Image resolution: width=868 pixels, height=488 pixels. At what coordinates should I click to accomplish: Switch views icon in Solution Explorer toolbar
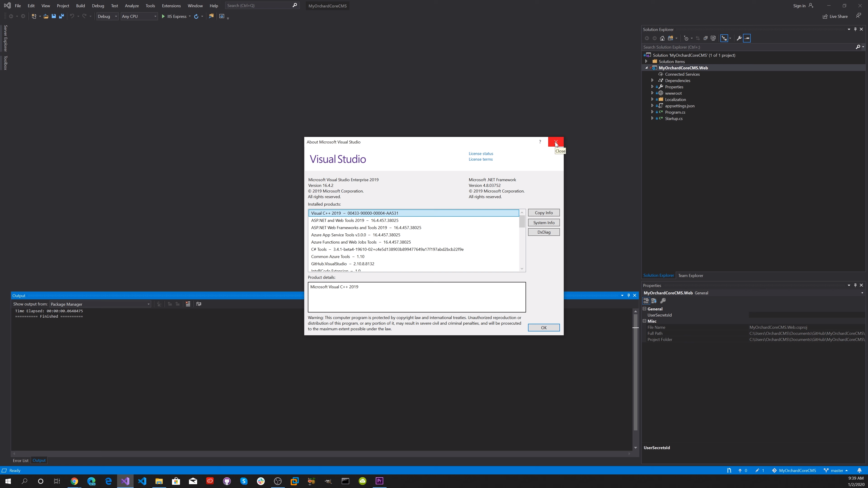point(670,38)
